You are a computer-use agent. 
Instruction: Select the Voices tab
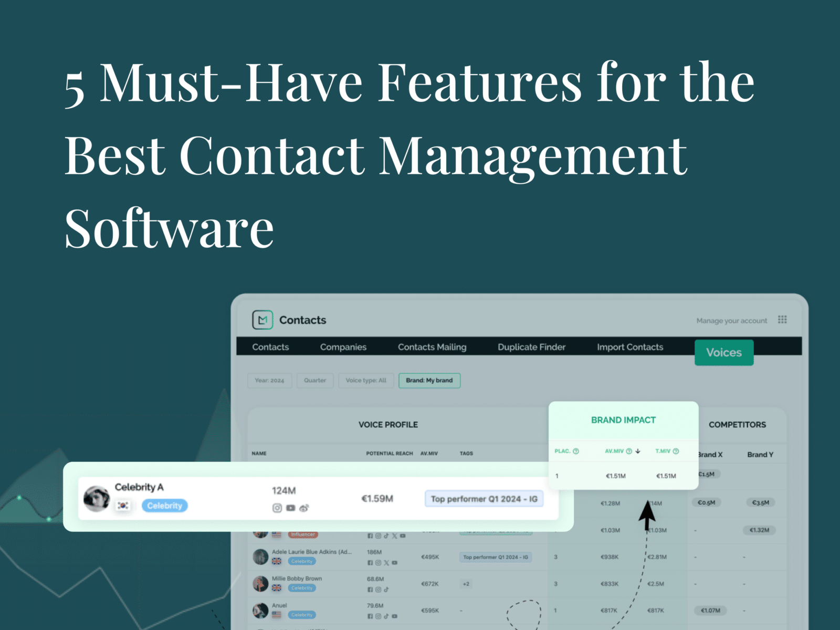tap(724, 352)
